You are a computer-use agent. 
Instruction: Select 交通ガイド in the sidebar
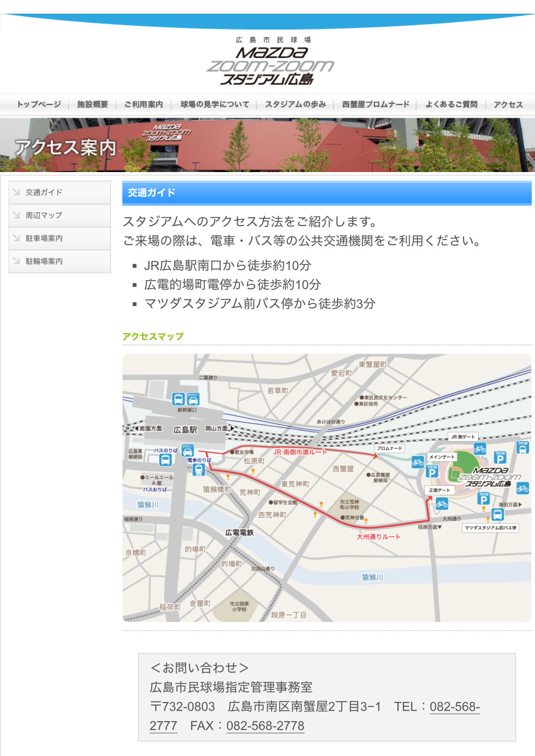coord(60,193)
